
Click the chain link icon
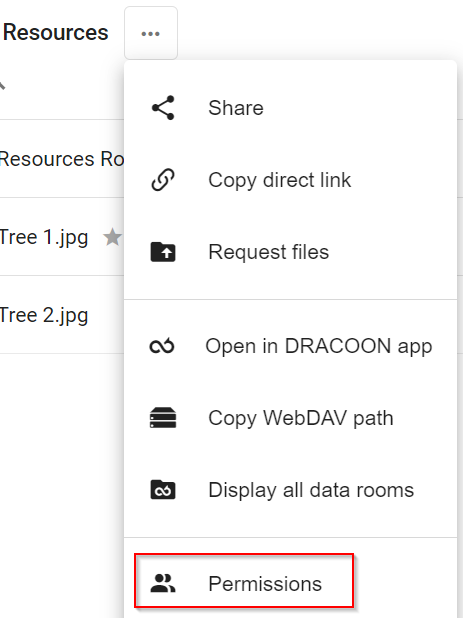[x=163, y=180]
